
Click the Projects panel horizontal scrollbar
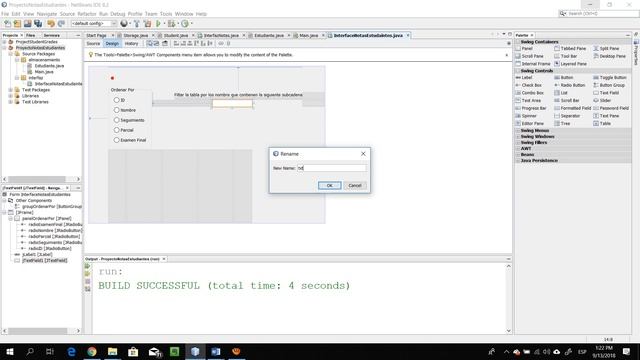pos(42,179)
